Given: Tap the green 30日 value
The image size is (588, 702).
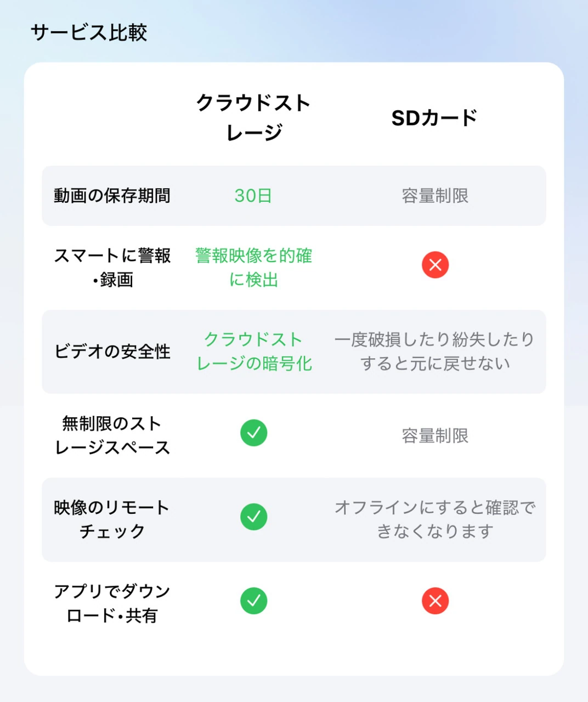Looking at the screenshot, I should click(253, 196).
